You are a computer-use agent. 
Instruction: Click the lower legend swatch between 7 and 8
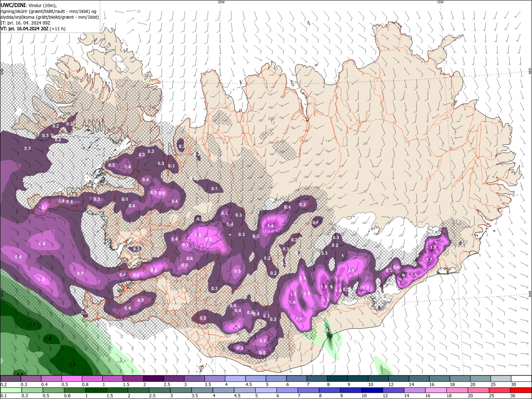point(308,390)
